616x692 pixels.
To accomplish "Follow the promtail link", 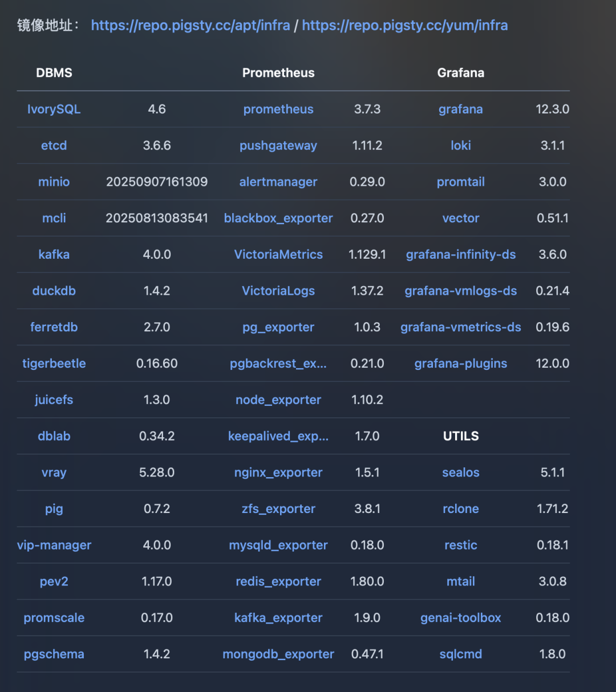I will coord(461,182).
